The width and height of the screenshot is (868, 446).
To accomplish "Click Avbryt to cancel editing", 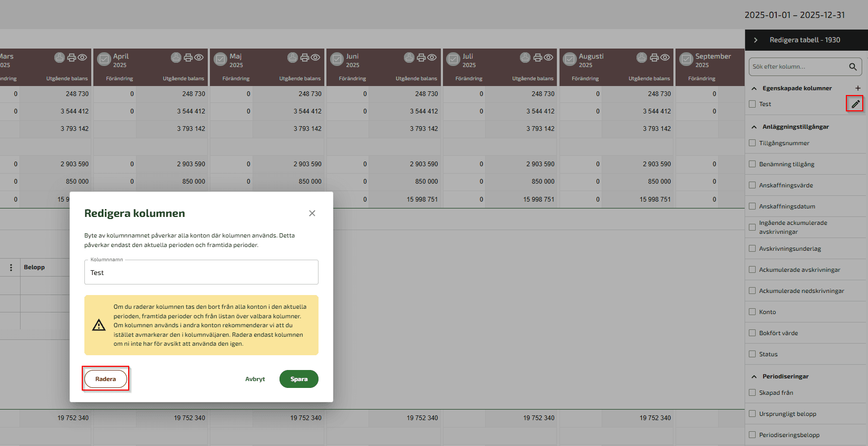I will [255, 379].
